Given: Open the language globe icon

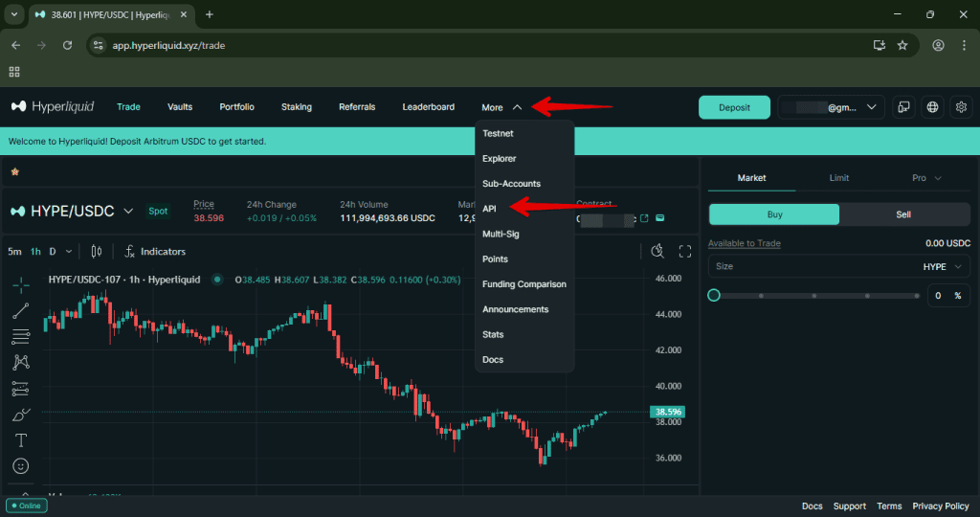Looking at the screenshot, I should (x=932, y=107).
